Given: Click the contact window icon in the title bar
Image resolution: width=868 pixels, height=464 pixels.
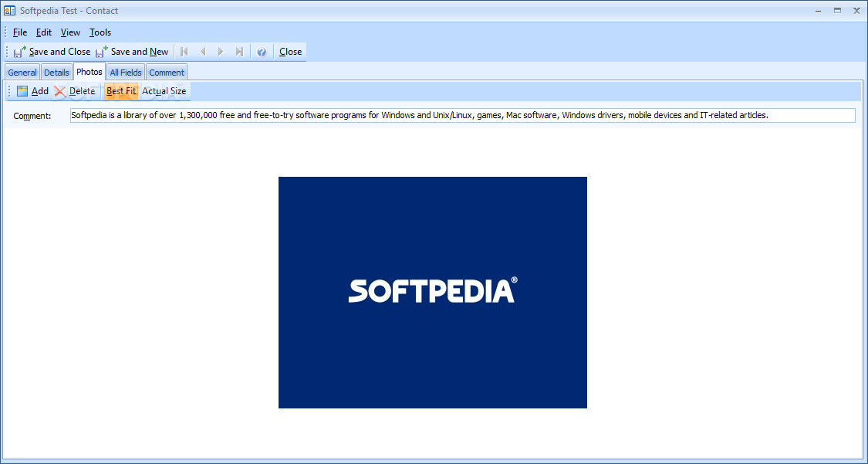Looking at the screenshot, I should point(9,11).
